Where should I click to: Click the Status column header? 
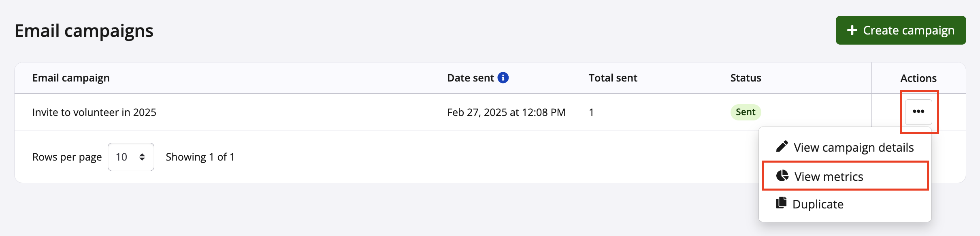pyautogui.click(x=745, y=78)
